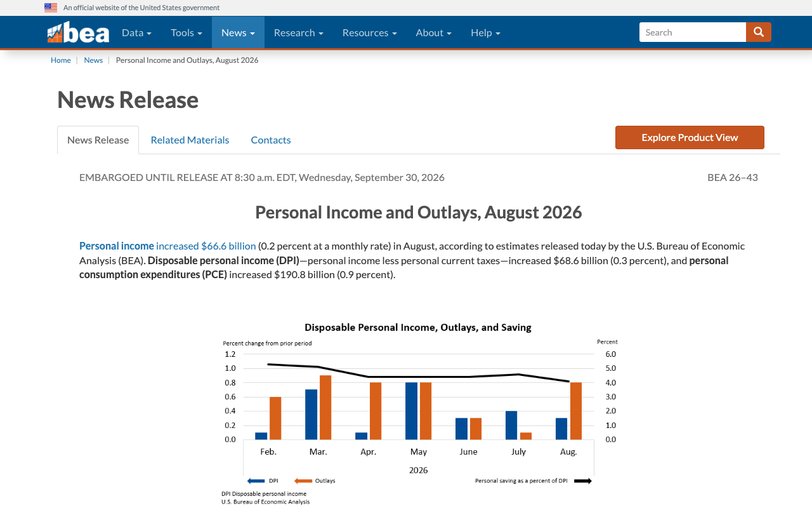Open the Resources dropdown
The height and width of the screenshot is (508, 812).
370,32
